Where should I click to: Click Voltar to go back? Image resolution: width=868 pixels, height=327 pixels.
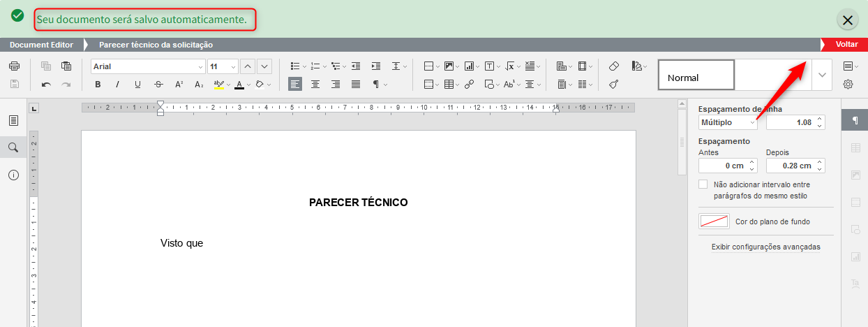click(x=846, y=45)
